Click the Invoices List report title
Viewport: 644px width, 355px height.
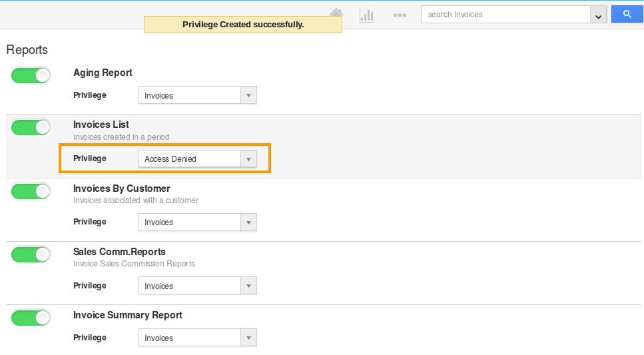click(x=101, y=125)
